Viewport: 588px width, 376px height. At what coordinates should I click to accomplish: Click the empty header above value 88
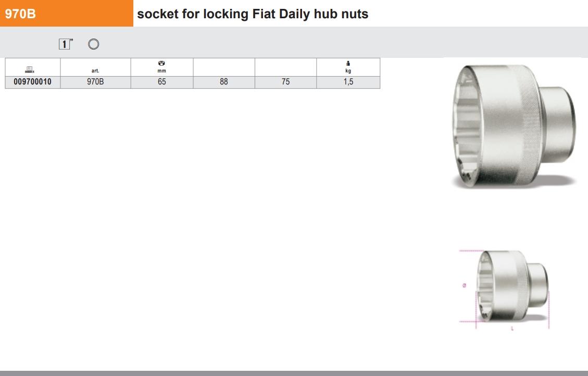(224, 67)
